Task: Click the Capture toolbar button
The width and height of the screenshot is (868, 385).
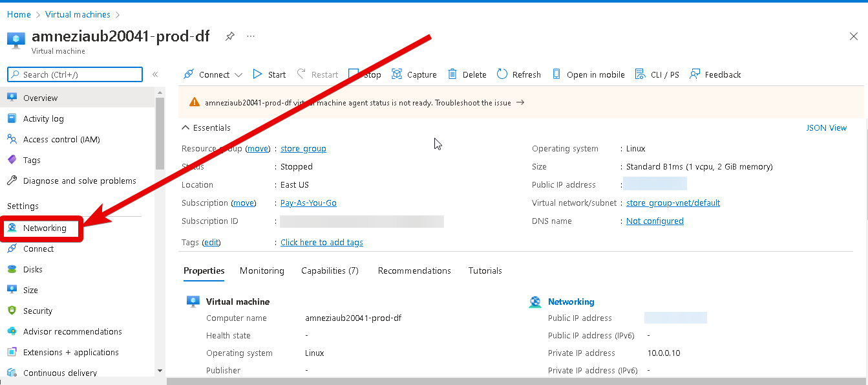Action: (414, 74)
